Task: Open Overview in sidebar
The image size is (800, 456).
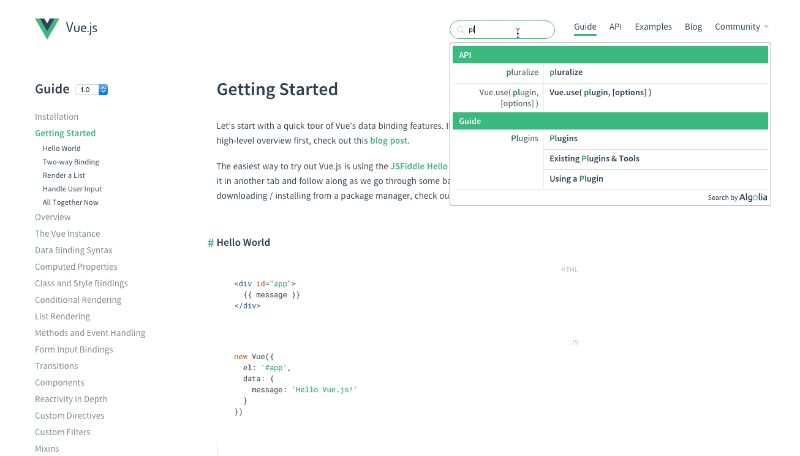Action: point(53,217)
